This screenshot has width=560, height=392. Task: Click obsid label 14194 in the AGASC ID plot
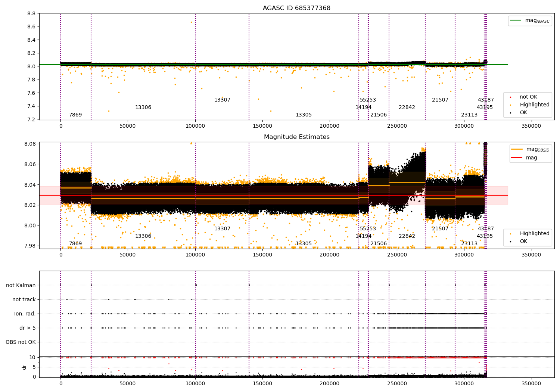(363, 108)
